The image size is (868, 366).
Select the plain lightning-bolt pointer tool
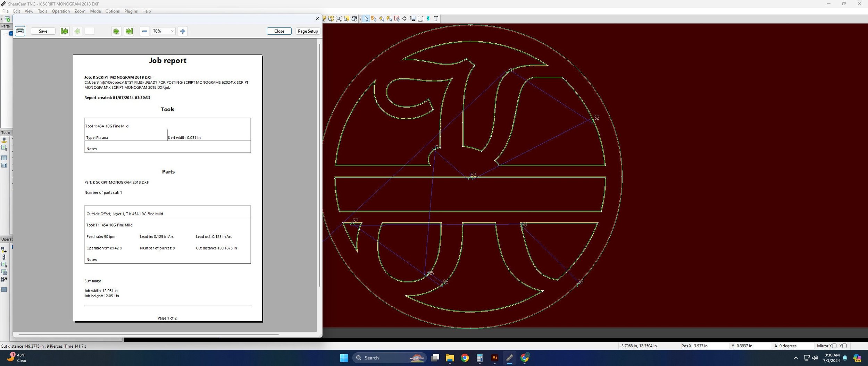click(389, 19)
